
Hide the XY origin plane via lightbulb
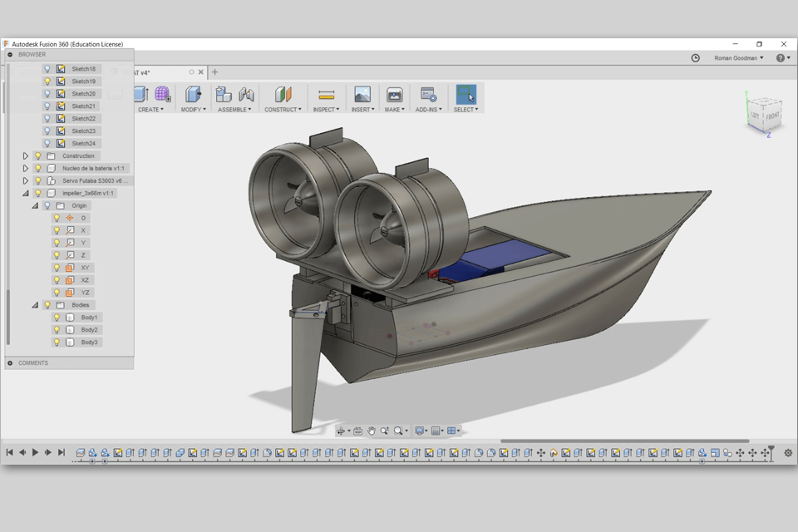click(x=57, y=268)
